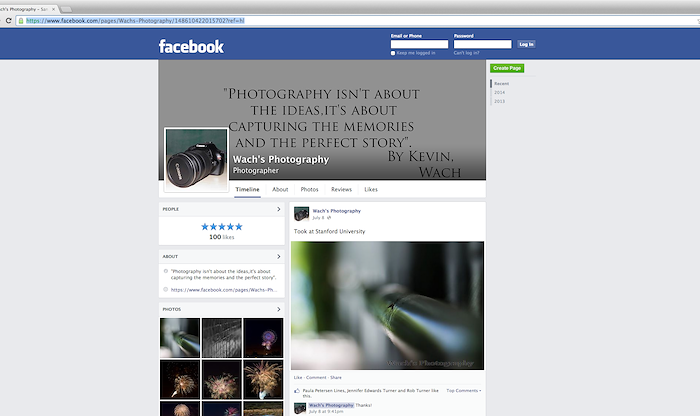Image resolution: width=700 pixels, height=416 pixels.
Task: Click the browser reload icon
Action: pyautogui.click(x=8, y=21)
